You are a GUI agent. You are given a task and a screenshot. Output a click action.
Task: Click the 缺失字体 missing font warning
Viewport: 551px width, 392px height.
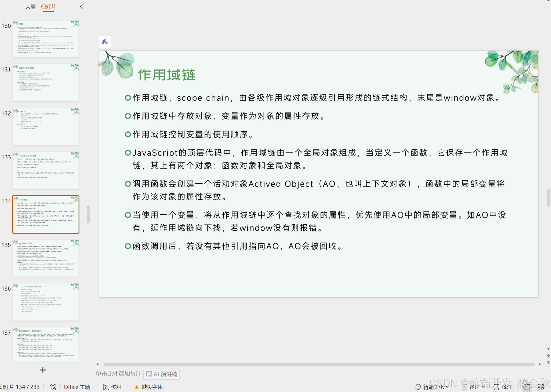(x=149, y=387)
